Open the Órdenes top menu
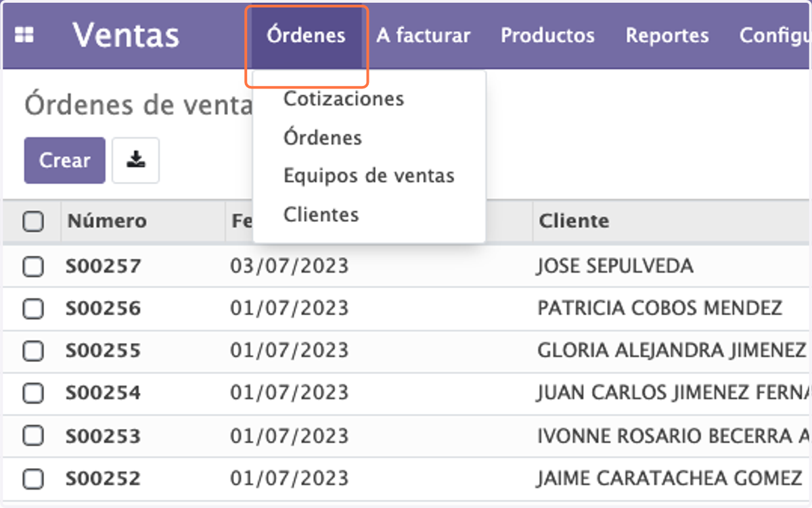812x508 pixels. (x=306, y=36)
